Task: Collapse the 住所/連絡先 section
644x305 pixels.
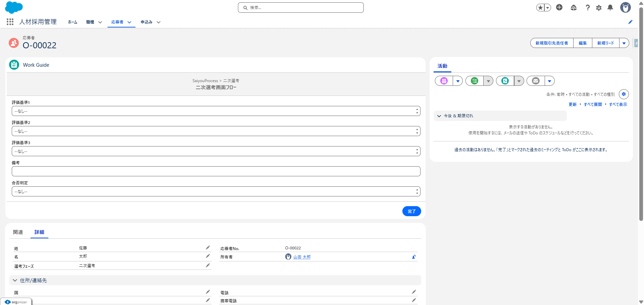Action: [15, 280]
